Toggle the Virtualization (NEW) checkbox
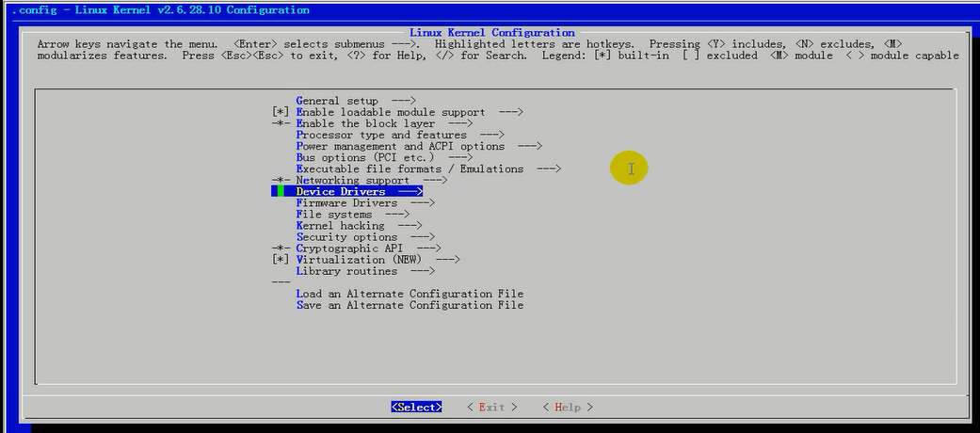The height and width of the screenshot is (433, 980). 280,260
